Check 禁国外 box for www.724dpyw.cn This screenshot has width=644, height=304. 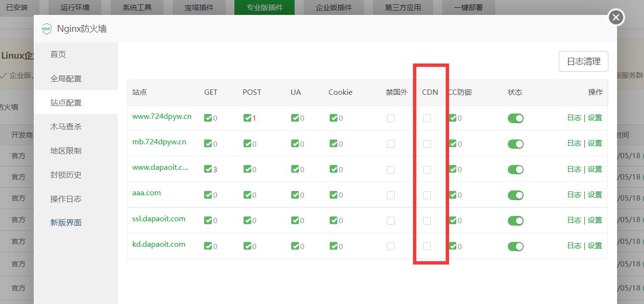(391, 118)
